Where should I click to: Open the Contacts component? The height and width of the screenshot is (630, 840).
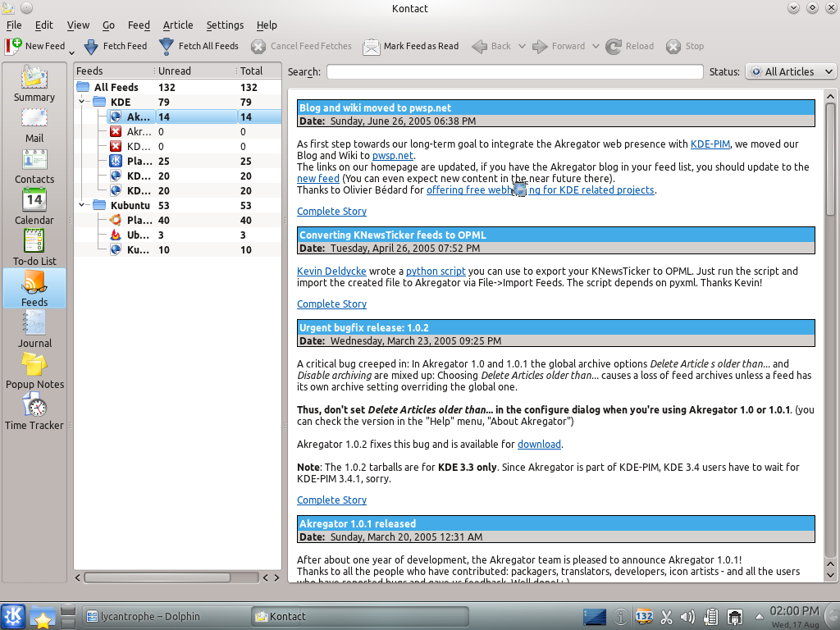pos(34,166)
